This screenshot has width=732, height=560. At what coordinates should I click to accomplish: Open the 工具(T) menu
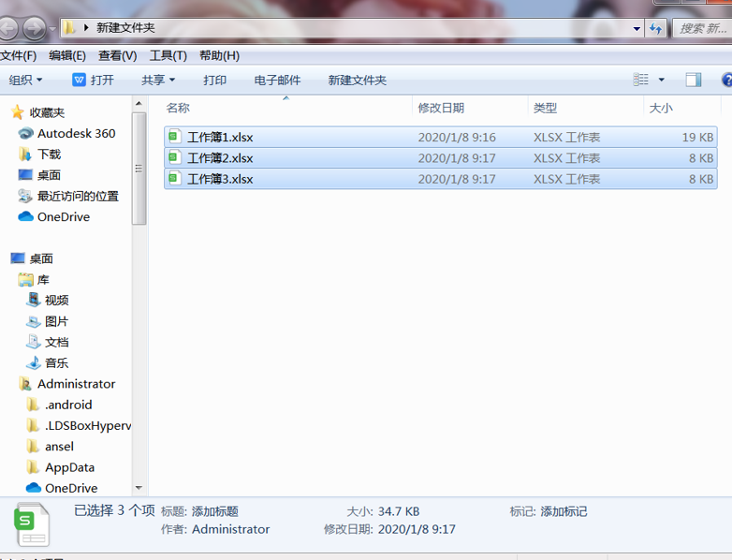(168, 55)
